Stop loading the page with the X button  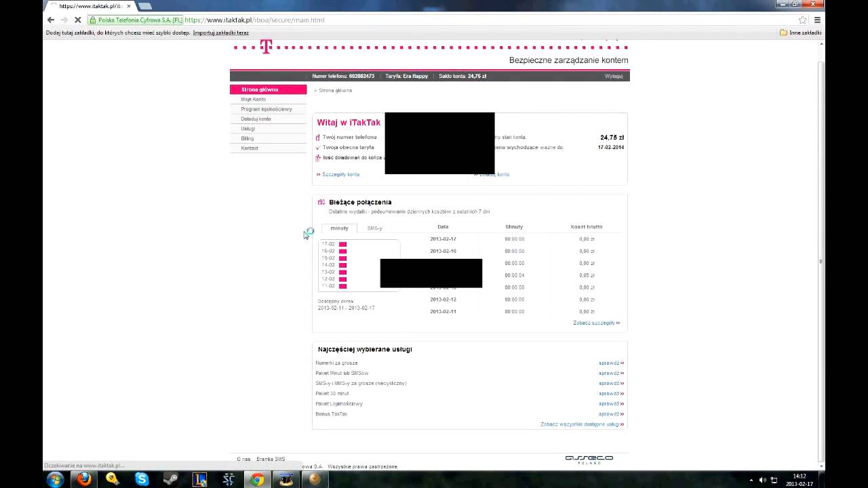[x=78, y=20]
